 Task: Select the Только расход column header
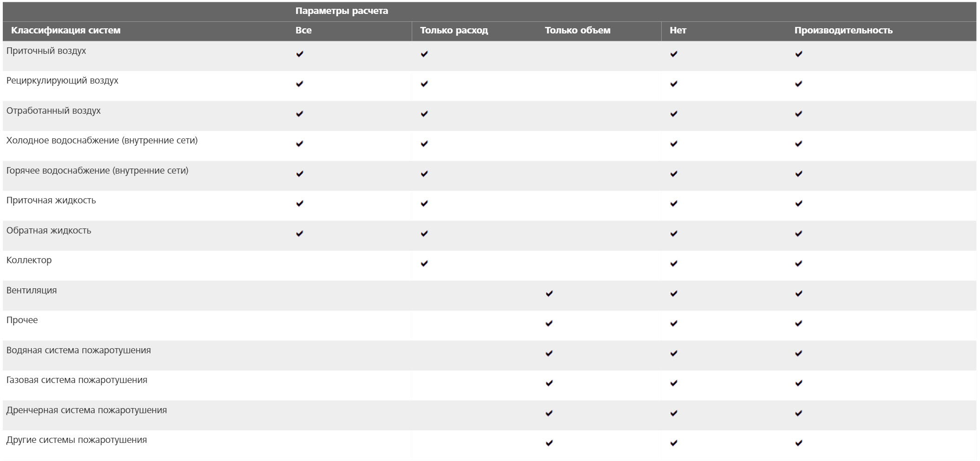(454, 31)
